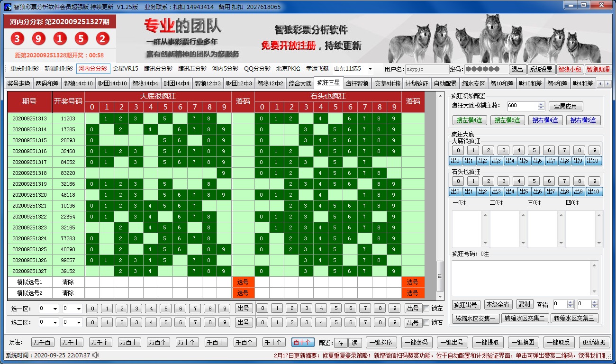Screen dimensions: 616x364
Task: Click the speaker icon in the status bar
Action: [x=96, y=355]
